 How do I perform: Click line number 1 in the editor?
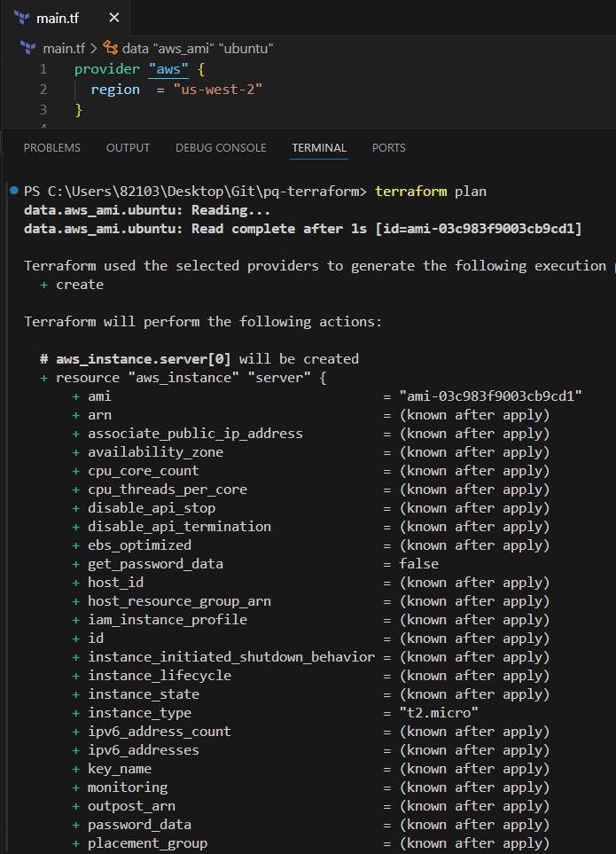pyautogui.click(x=43, y=69)
